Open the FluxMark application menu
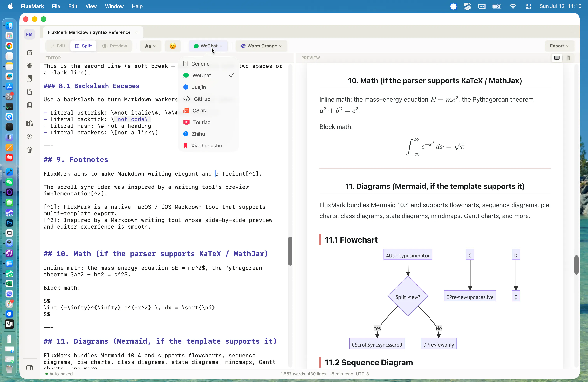Image resolution: width=588 pixels, height=382 pixels. coord(32,6)
